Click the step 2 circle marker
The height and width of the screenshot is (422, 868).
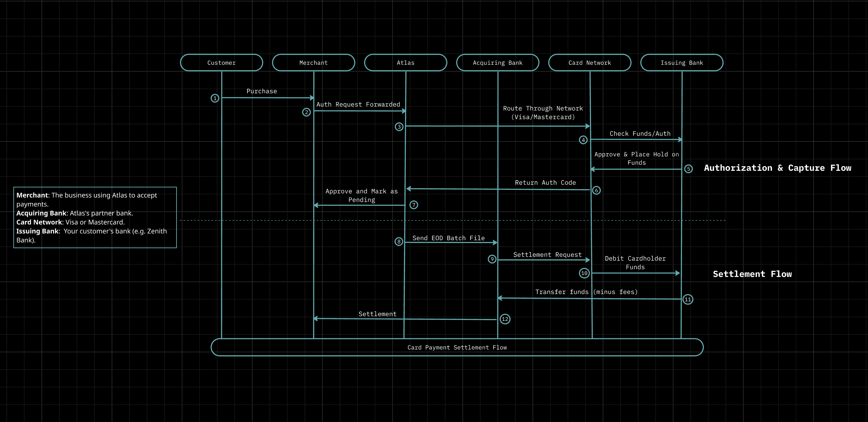click(x=306, y=112)
